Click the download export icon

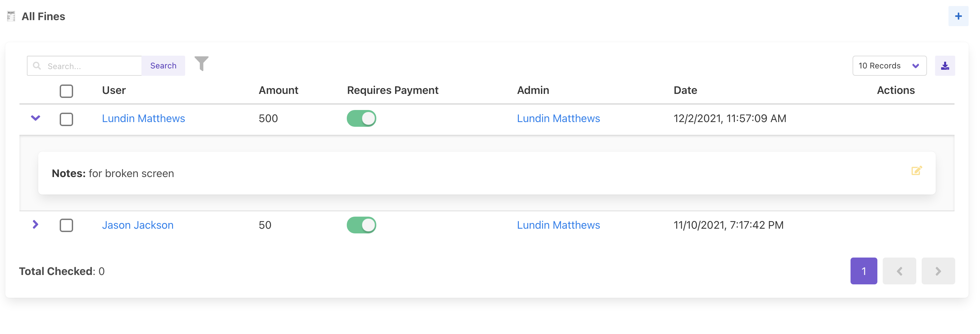(945, 66)
